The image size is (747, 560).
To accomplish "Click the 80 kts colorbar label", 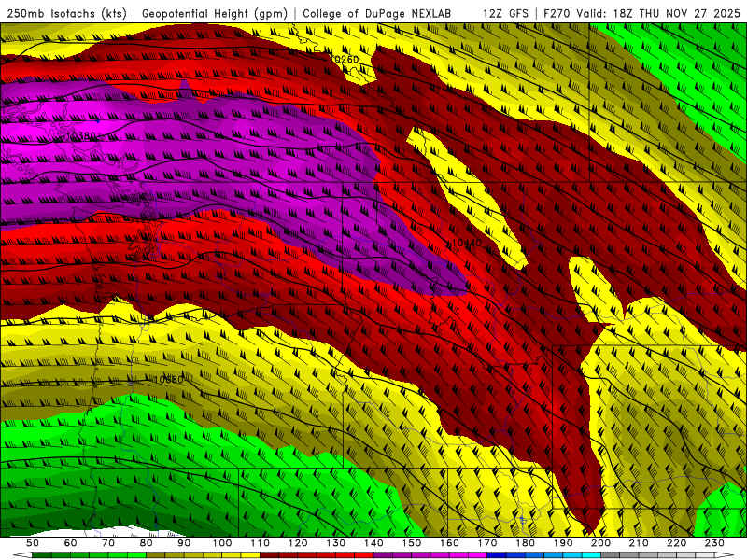I will 146,543.
